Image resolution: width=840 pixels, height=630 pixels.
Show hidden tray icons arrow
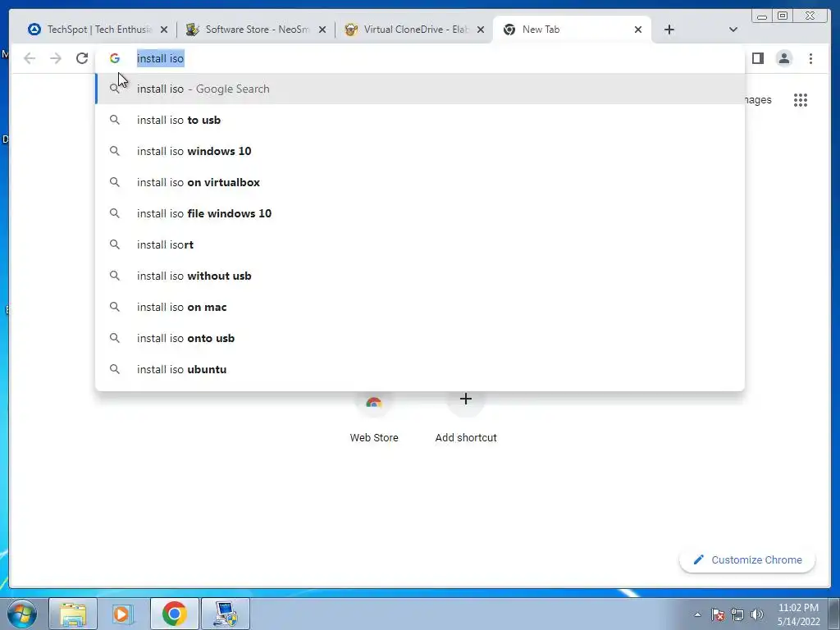[x=697, y=614]
